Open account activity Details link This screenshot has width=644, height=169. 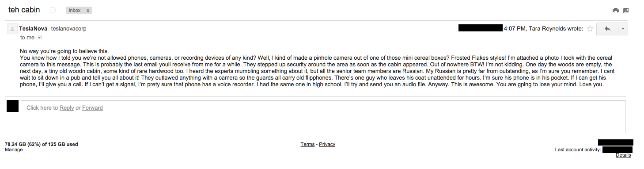point(623,155)
